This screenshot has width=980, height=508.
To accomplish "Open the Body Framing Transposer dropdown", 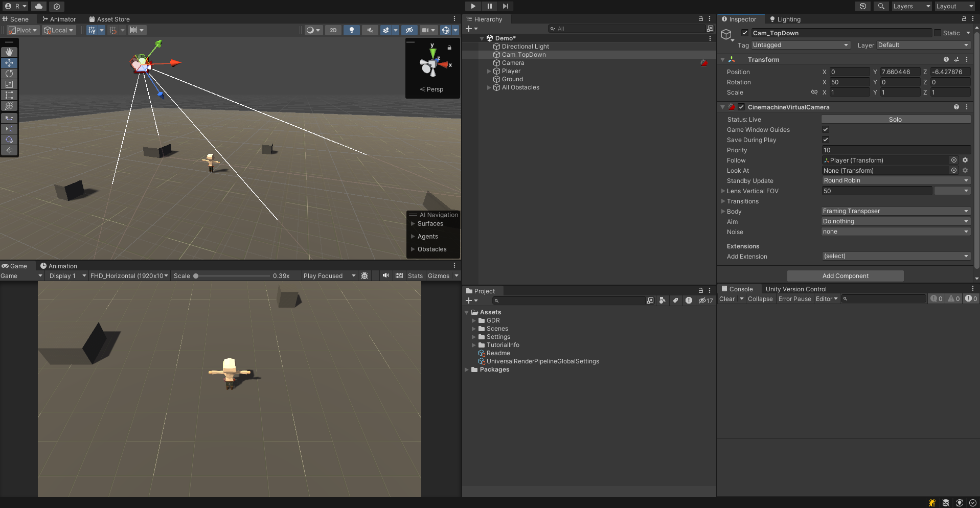I will [895, 211].
